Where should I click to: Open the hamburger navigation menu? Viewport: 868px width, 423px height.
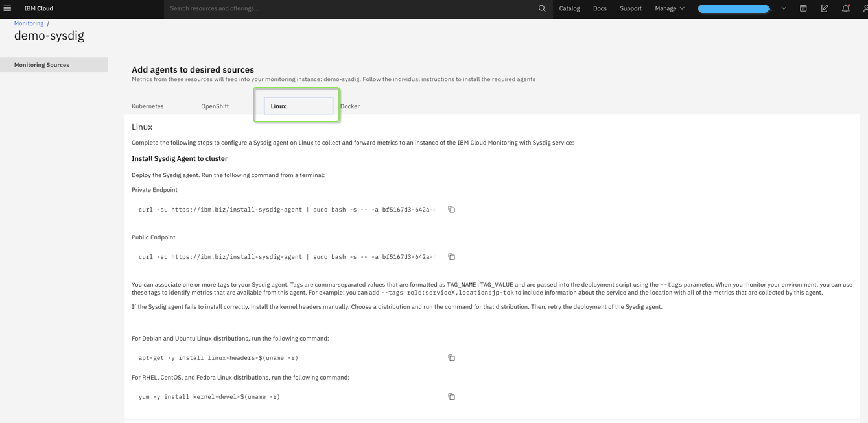point(7,8)
